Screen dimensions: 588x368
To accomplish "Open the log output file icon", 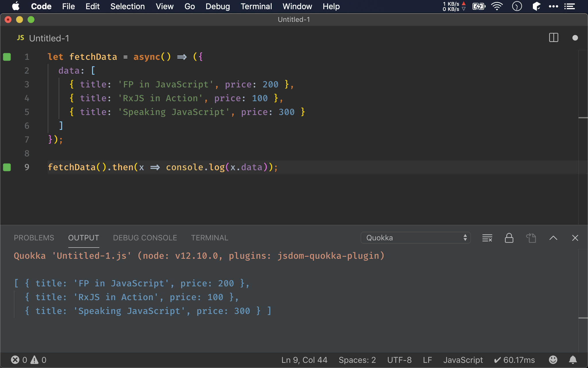I will (531, 238).
